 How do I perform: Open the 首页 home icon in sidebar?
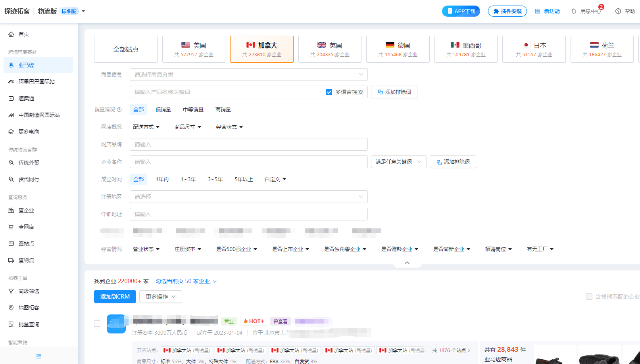click(x=11, y=34)
